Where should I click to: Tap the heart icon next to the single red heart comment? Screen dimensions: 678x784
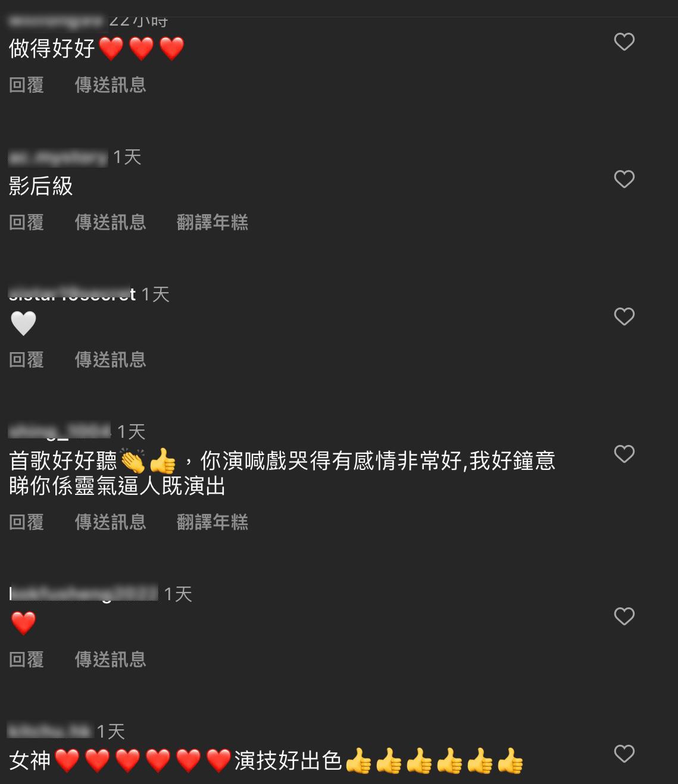624,616
